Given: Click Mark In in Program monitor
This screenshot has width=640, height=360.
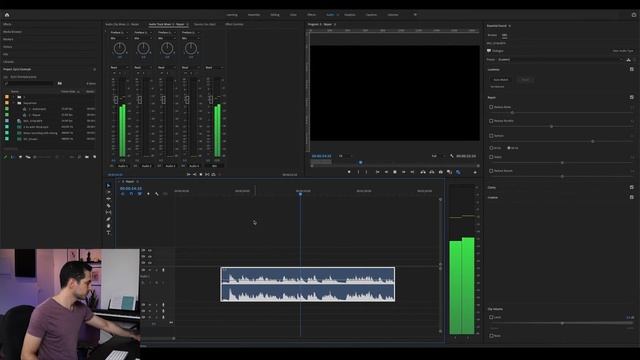Looking at the screenshot, I should pos(358,172).
